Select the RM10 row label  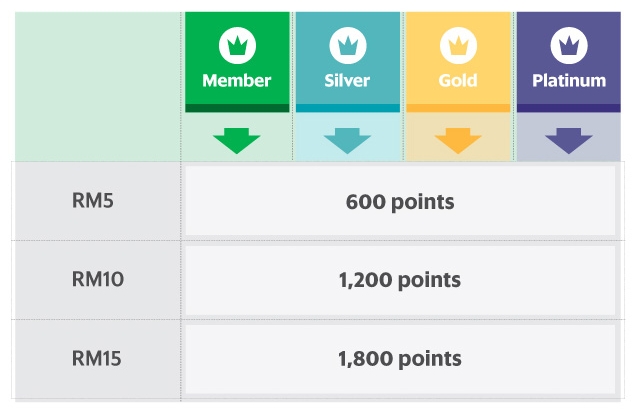[97, 280]
